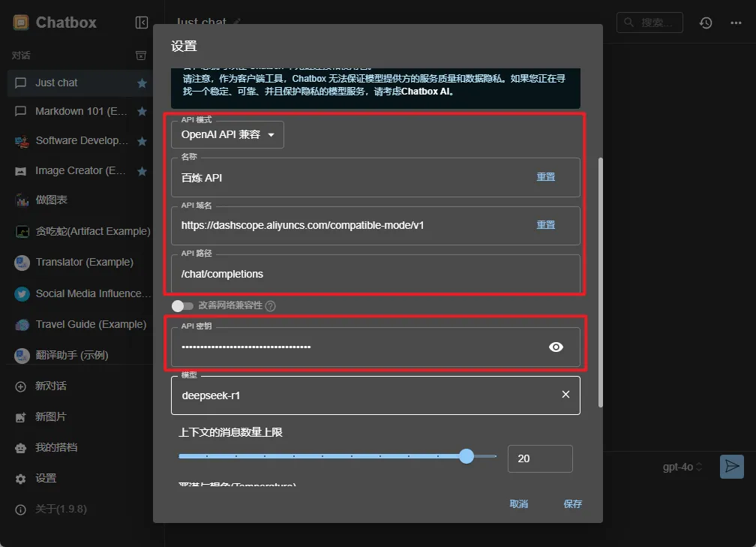
Task: Click the star next to Software Developer
Action: 142,141
